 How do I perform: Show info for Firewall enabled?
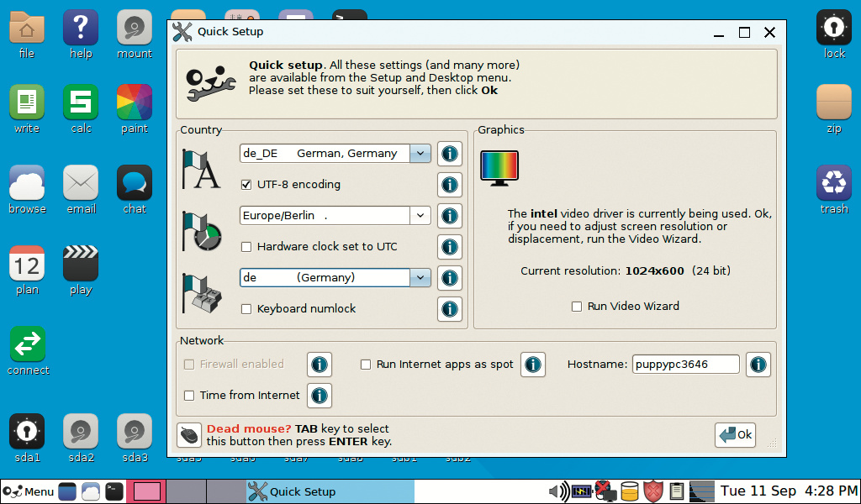pos(319,365)
